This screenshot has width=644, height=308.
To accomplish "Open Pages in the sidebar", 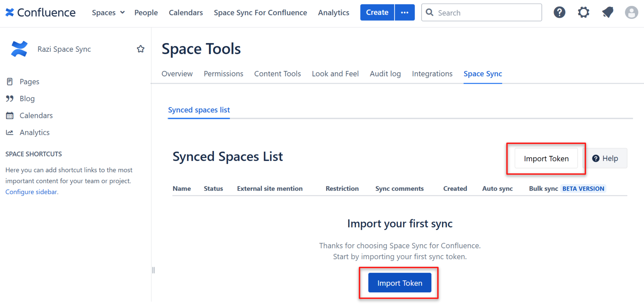I will (29, 82).
